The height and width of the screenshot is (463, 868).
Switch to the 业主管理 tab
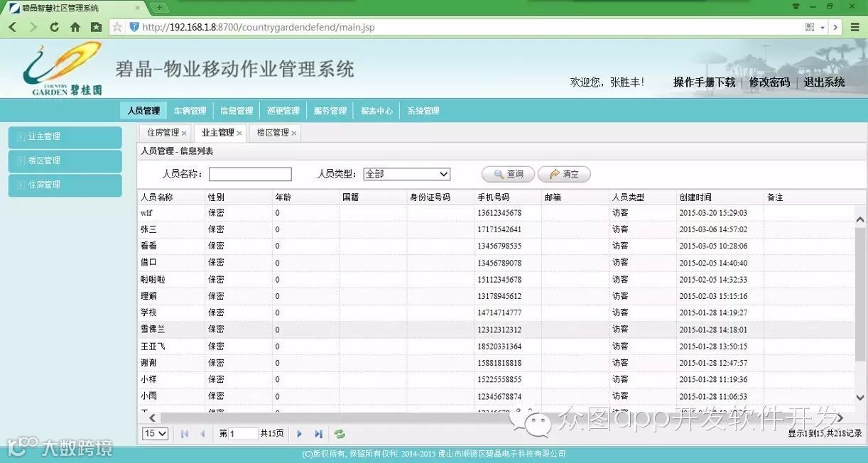[220, 133]
